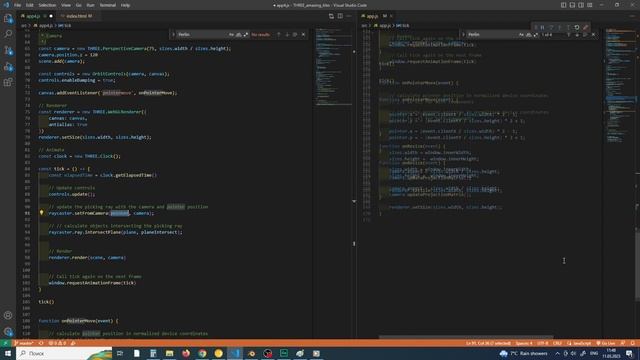
Task: Synchronize changes icon in status bar
Action: click(41, 343)
